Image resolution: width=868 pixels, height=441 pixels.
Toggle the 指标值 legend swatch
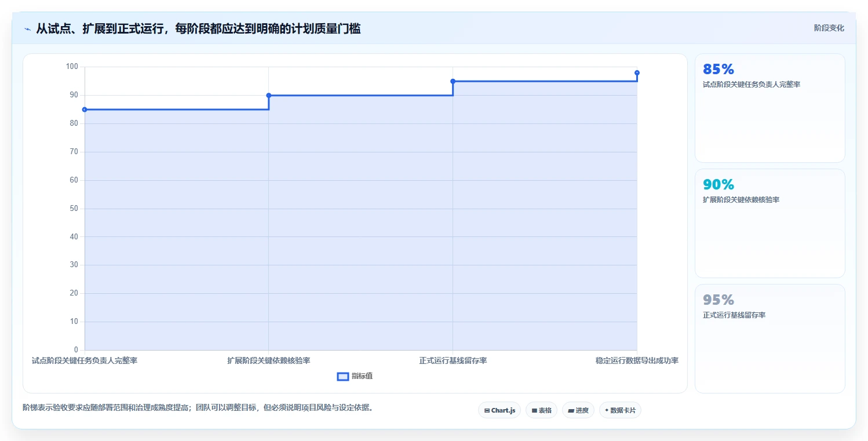click(342, 376)
